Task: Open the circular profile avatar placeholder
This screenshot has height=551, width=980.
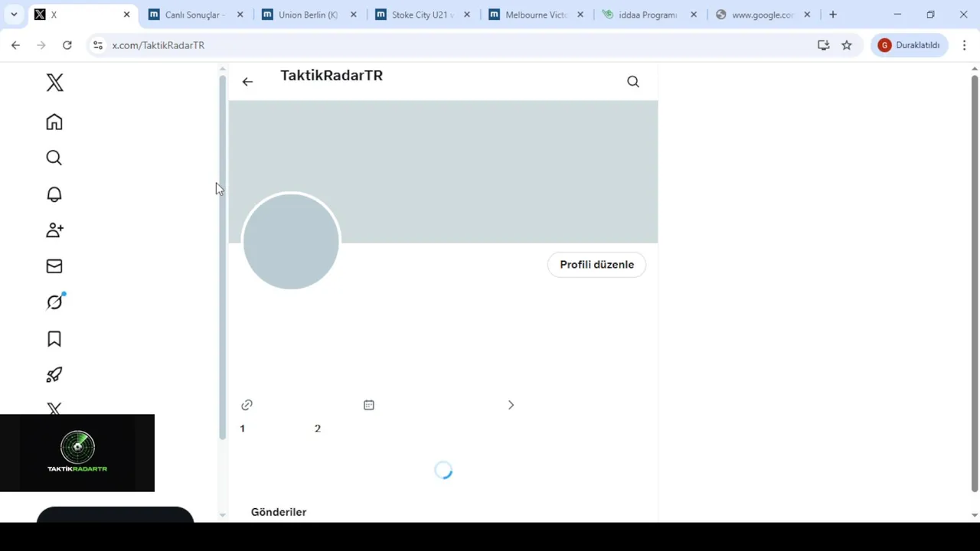Action: 291,241
